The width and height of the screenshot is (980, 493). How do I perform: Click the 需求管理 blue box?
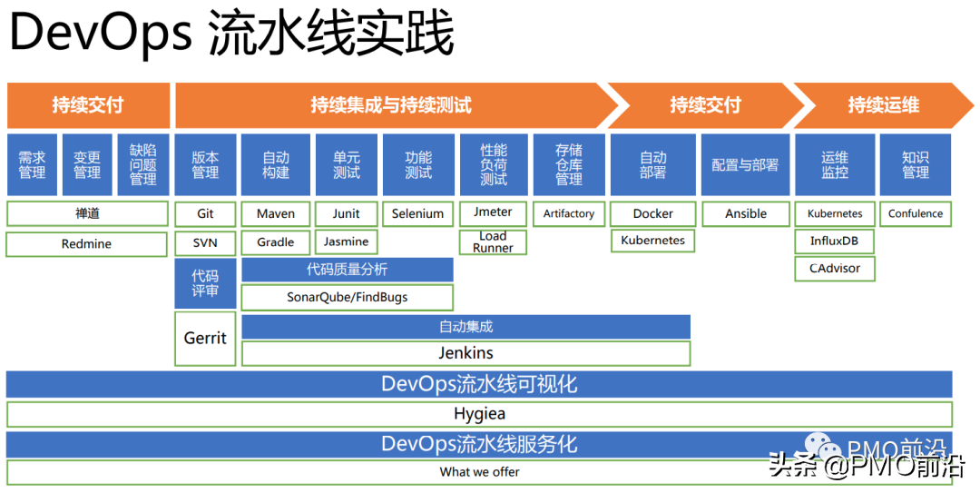pyautogui.click(x=32, y=164)
